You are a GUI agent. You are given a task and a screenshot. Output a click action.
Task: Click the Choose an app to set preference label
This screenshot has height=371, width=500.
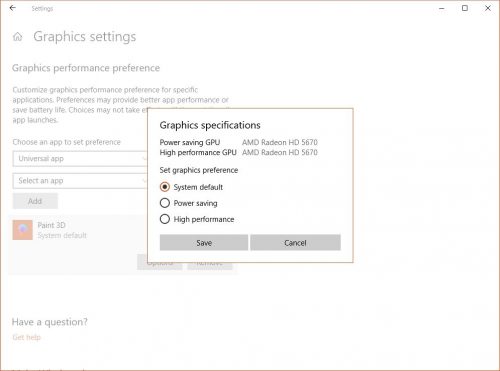(x=67, y=142)
